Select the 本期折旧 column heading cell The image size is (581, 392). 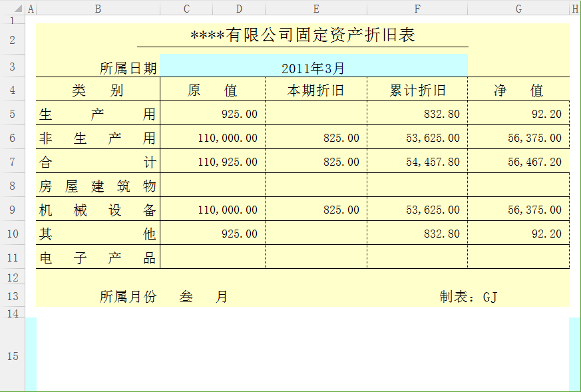(x=315, y=91)
